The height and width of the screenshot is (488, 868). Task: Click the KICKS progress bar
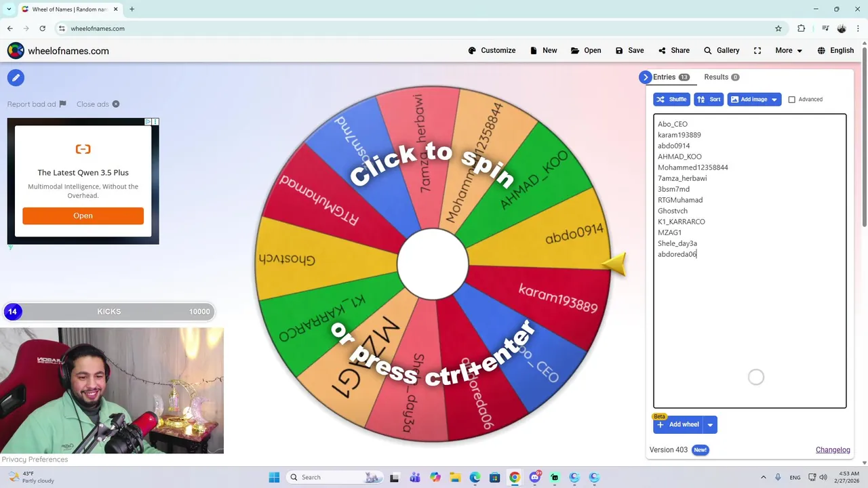click(x=108, y=312)
